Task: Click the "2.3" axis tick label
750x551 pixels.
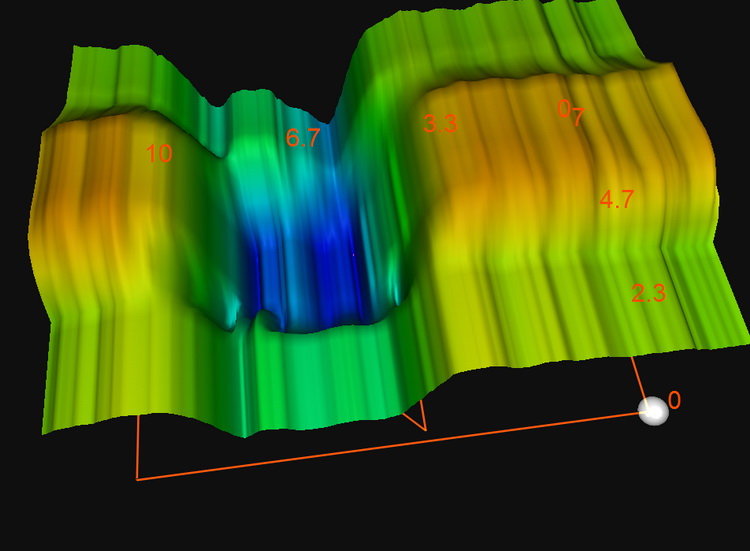Action: [648, 293]
